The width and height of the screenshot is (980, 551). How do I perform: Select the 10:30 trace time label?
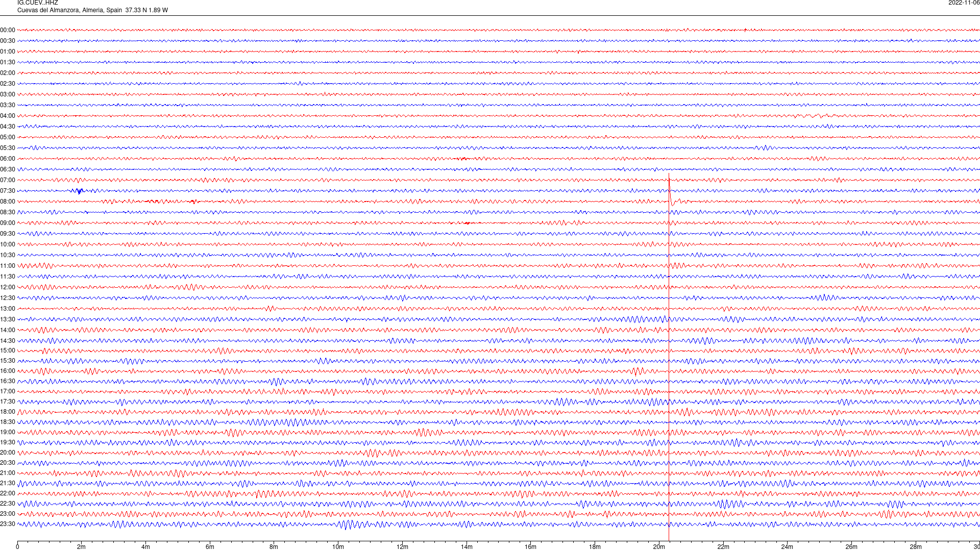pyautogui.click(x=8, y=255)
